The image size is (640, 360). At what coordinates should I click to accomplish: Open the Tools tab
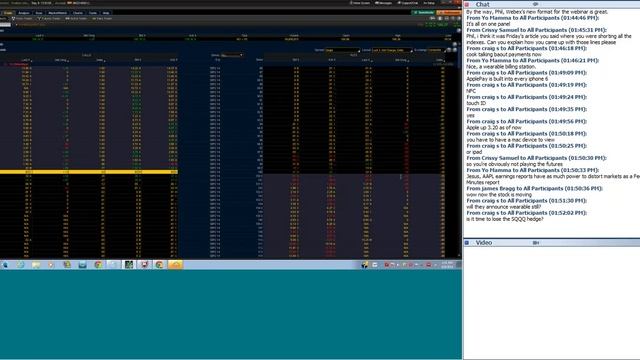93,13
